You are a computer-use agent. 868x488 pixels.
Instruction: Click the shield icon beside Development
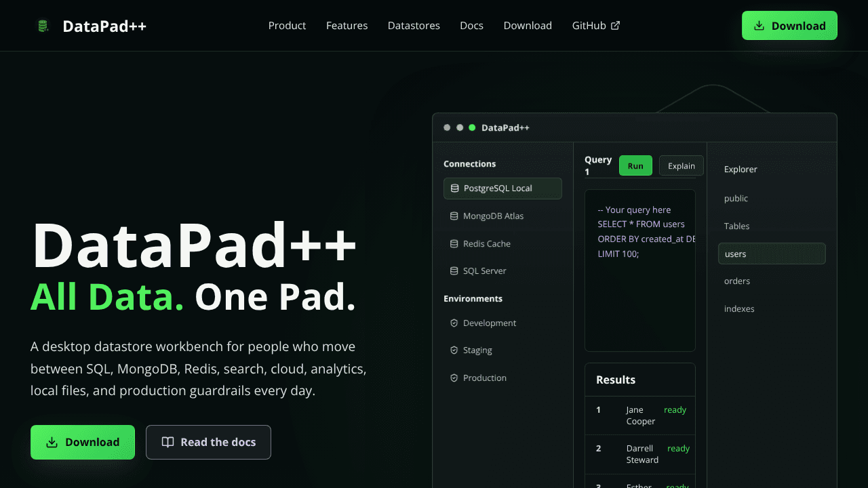coord(454,323)
